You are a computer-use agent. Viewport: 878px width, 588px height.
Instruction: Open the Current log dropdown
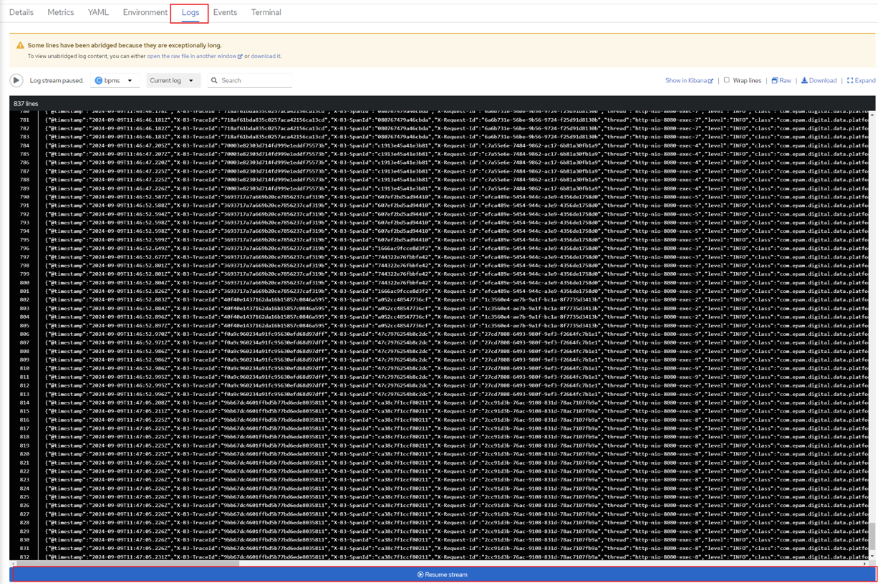coord(172,80)
